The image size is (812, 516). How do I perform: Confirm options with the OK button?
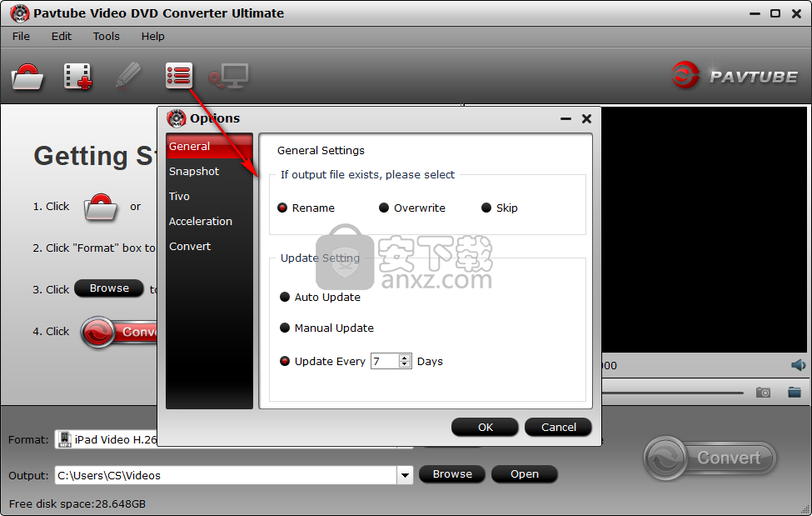click(x=485, y=427)
